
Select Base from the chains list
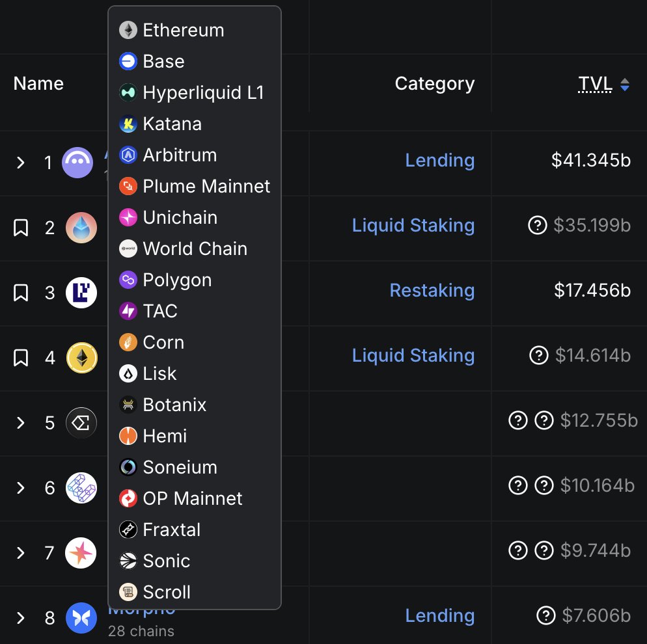(163, 61)
